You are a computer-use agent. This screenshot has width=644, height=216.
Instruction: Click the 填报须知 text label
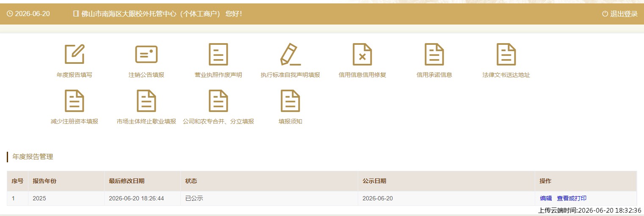(x=290, y=121)
